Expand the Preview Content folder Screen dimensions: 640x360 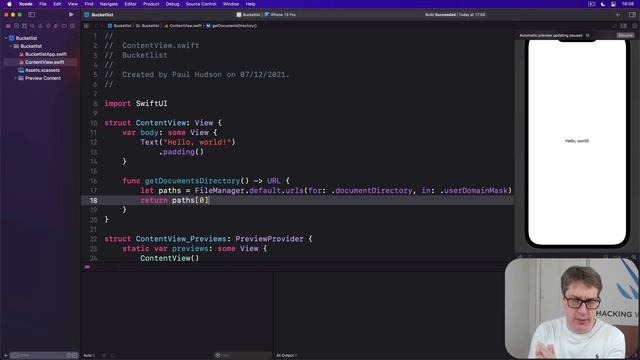tap(16, 78)
